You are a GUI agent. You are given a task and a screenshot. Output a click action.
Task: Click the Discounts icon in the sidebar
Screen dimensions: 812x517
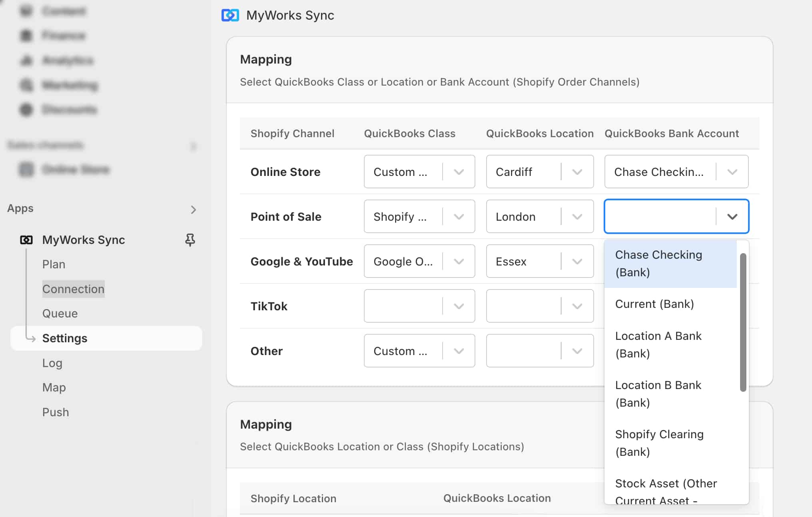coord(26,110)
